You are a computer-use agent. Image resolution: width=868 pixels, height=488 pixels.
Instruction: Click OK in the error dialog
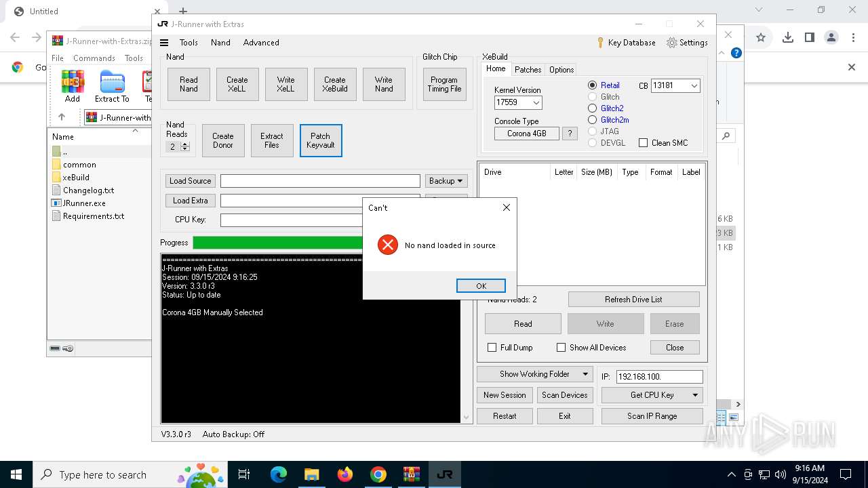[x=481, y=286]
